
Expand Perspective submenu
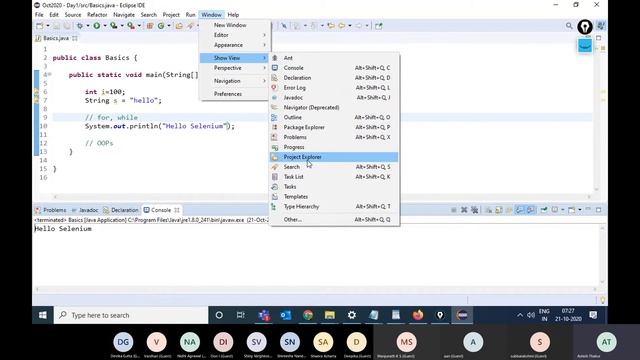point(234,68)
